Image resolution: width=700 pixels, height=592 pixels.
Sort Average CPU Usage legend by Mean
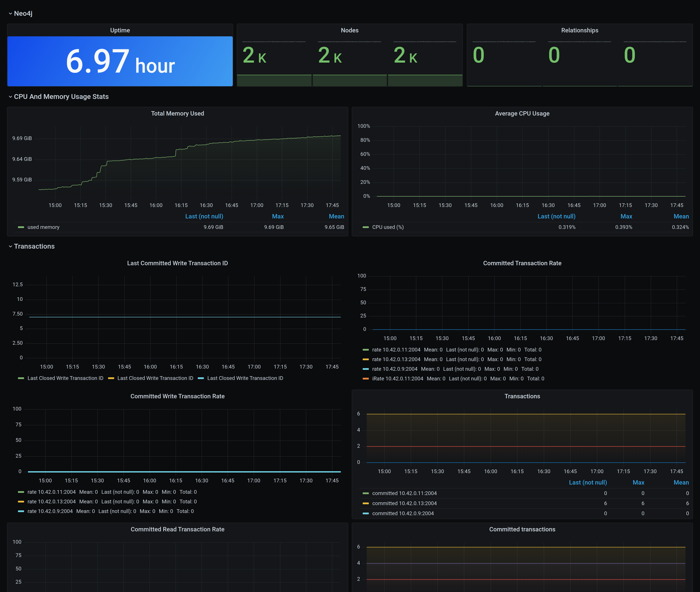pos(681,216)
